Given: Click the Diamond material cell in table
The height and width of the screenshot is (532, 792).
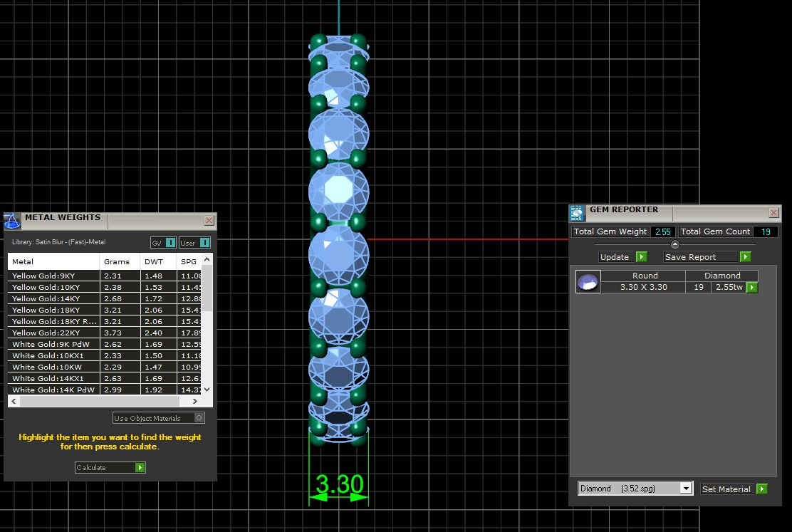Looking at the screenshot, I should coord(722,276).
